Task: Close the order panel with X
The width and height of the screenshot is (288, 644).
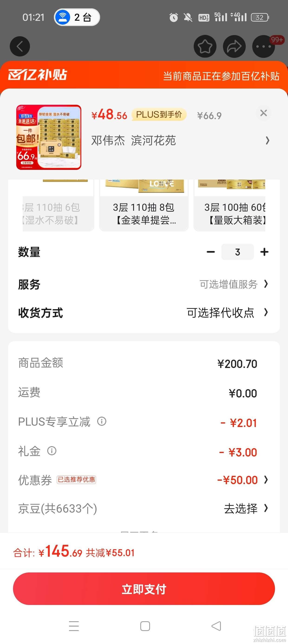Action: [x=264, y=113]
